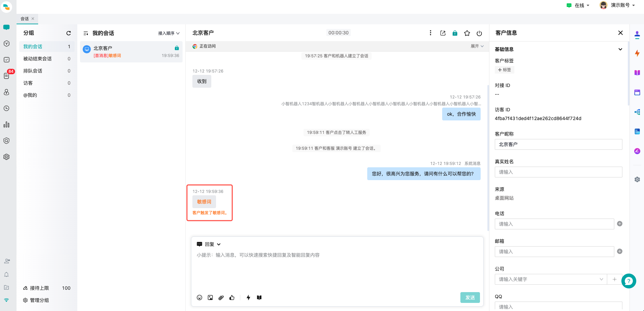Click the 真实姓名 input field
Image resolution: width=644 pixels, height=311 pixels.
[x=558, y=172]
